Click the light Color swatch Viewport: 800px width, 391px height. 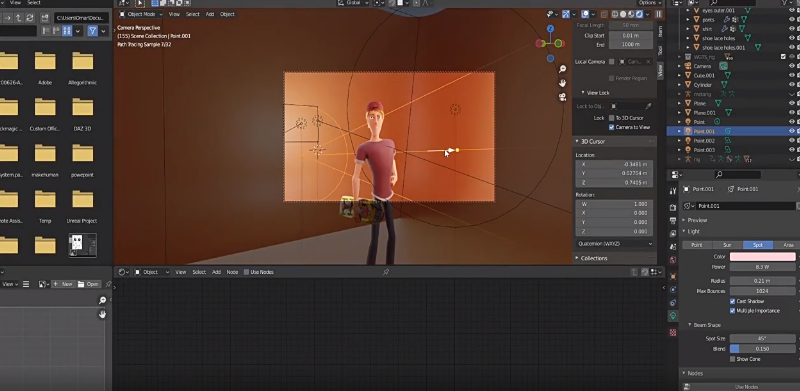tap(762, 257)
